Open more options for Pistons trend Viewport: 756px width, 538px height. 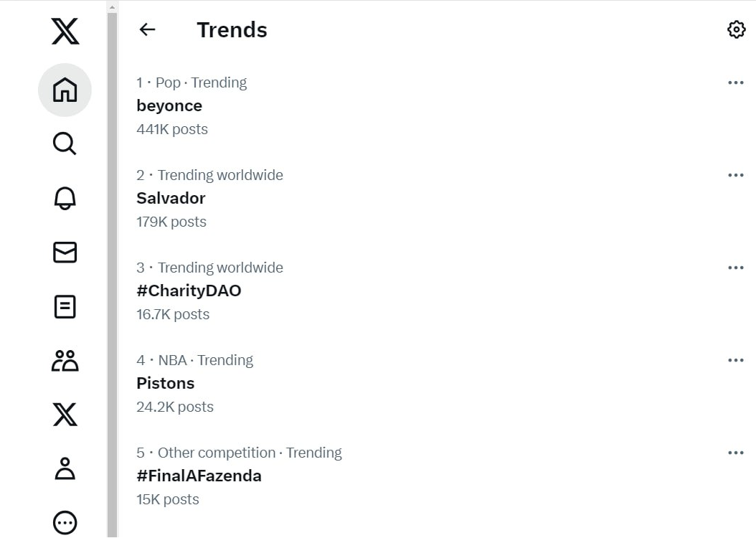point(736,361)
